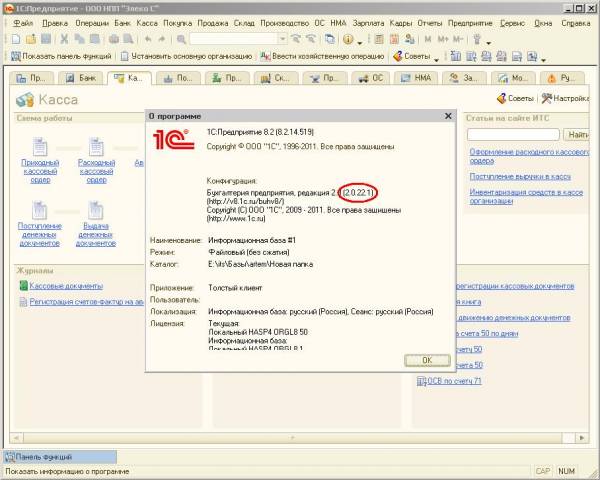
Task: Click the toolbar customization tool icon
Action: point(477,39)
